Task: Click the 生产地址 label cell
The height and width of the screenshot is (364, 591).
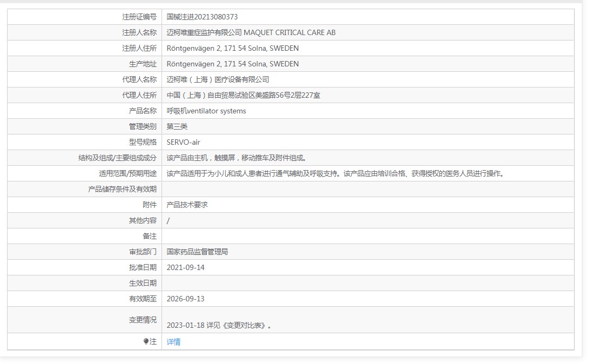Action: (x=84, y=64)
